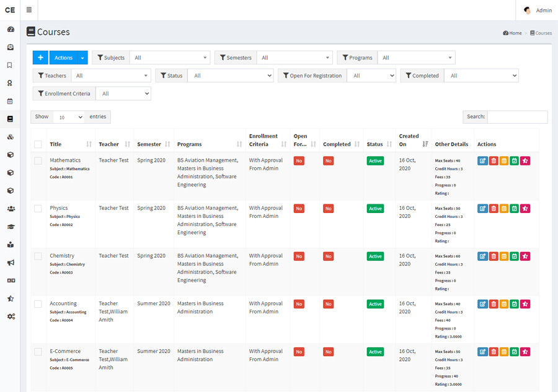
Task: Open the Dashboard icon in the sidebar
Action: tap(10, 29)
